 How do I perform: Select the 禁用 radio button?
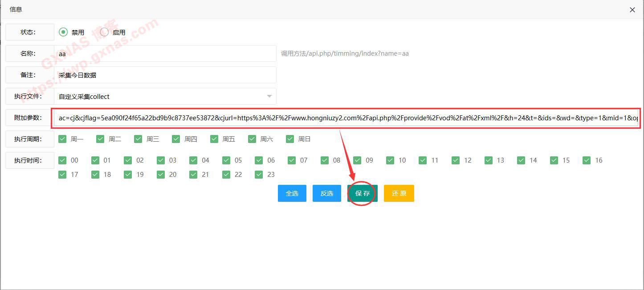[x=63, y=32]
